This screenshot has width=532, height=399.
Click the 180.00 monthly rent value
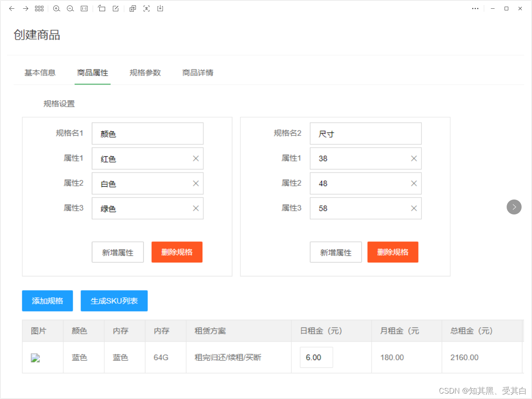(392, 357)
